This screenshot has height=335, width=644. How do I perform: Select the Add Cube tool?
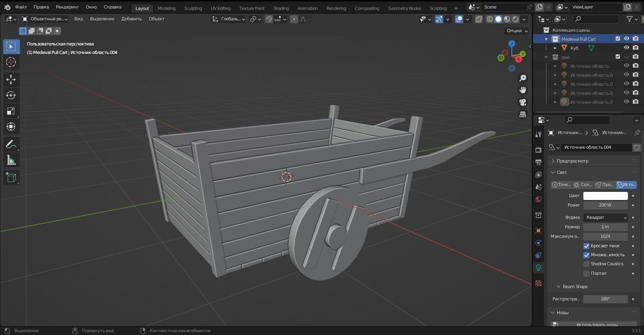click(x=11, y=178)
